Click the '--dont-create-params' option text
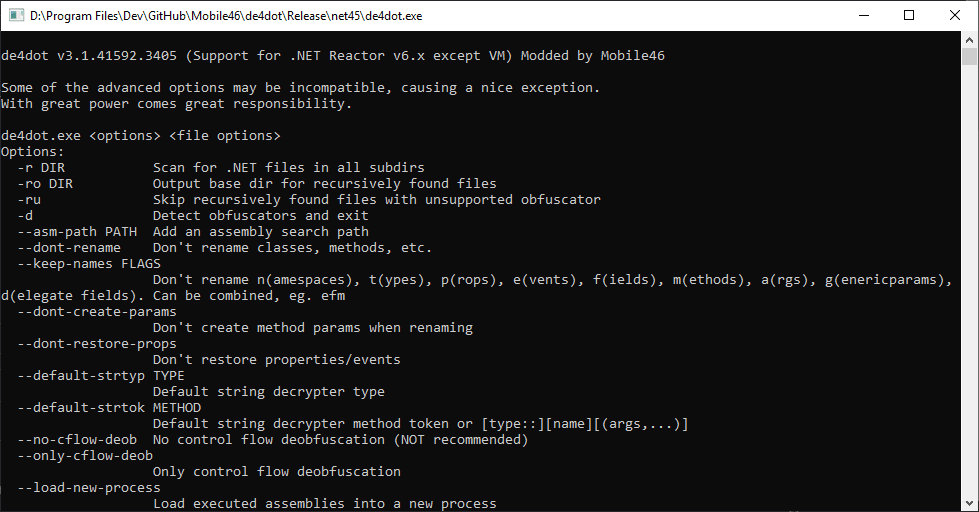The image size is (979, 512). click(97, 312)
